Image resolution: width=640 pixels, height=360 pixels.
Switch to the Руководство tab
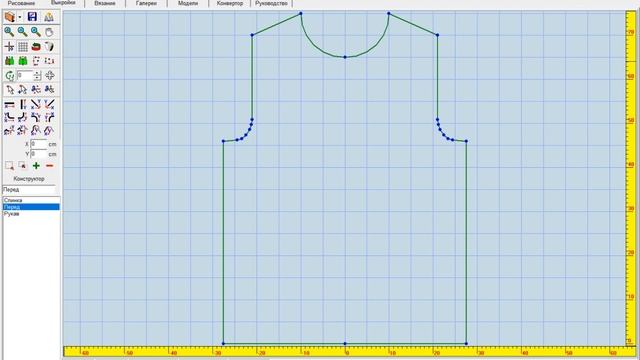tap(271, 3)
